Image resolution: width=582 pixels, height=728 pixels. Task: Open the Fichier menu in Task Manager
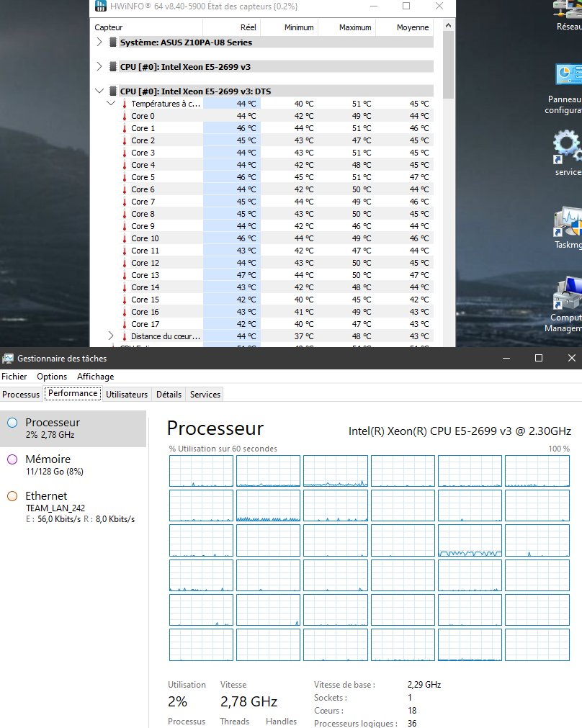point(14,377)
